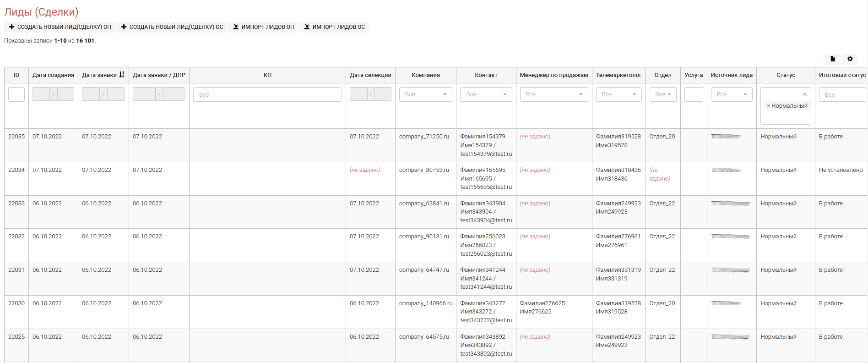Click the sort icon next to Дата заявки
The height and width of the screenshot is (363, 868).
pyautogui.click(x=122, y=75)
